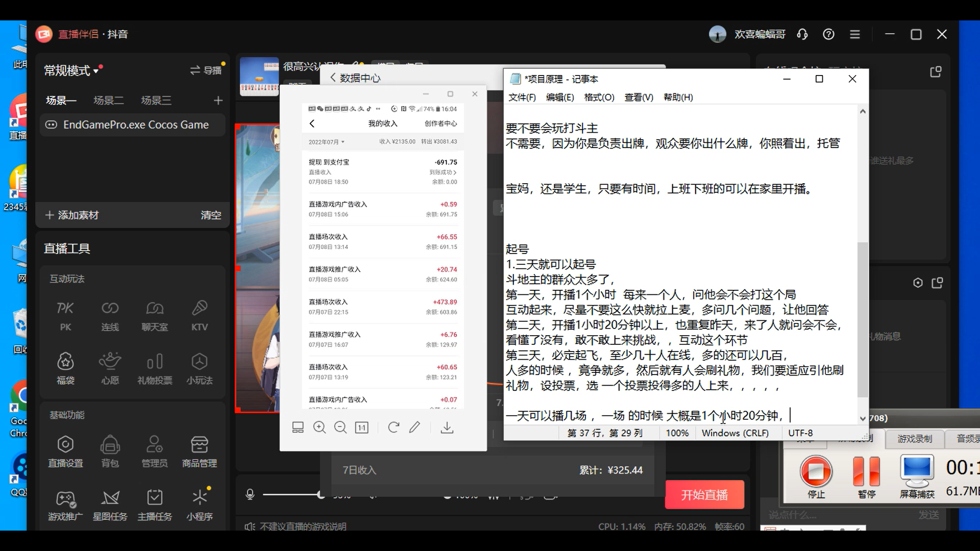This screenshot has width=980, height=551.
Task: Switch to the 场景一 tab
Action: (61, 101)
